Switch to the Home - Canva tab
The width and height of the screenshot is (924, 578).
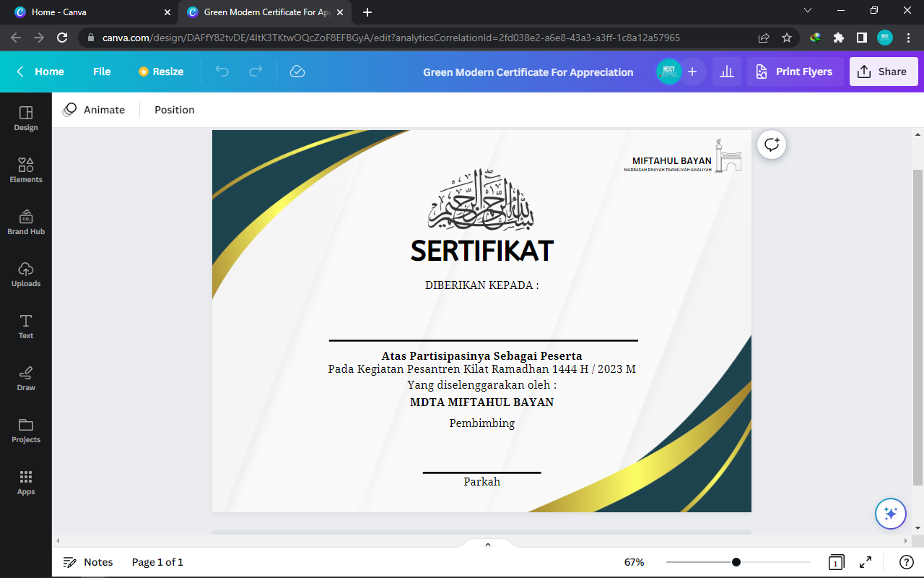click(90, 12)
